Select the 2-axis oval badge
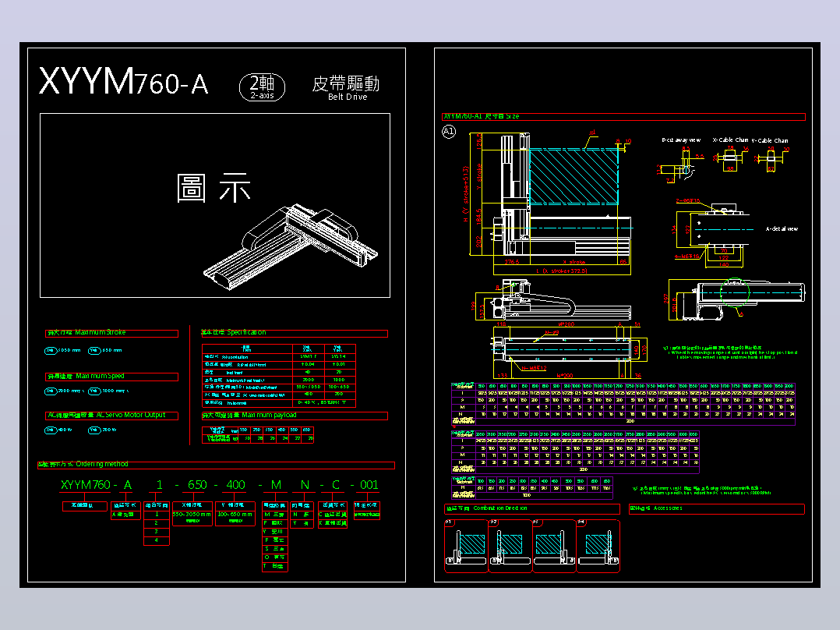 262,87
